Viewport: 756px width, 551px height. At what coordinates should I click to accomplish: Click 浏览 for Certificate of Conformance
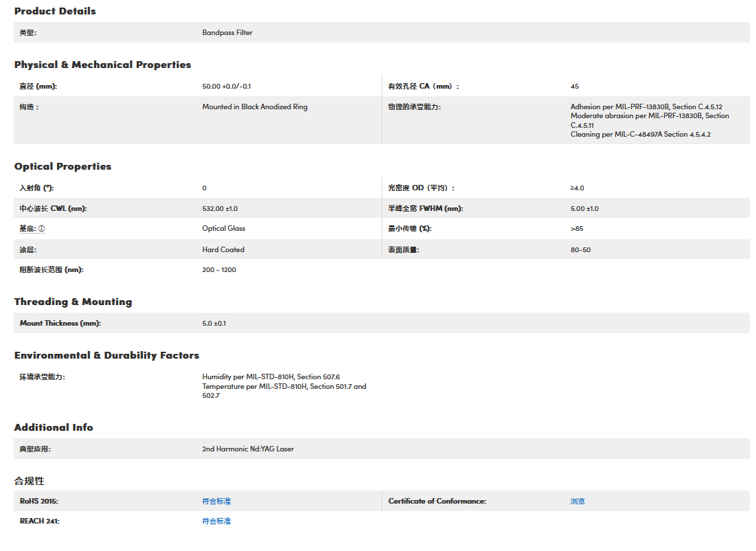pyautogui.click(x=577, y=502)
